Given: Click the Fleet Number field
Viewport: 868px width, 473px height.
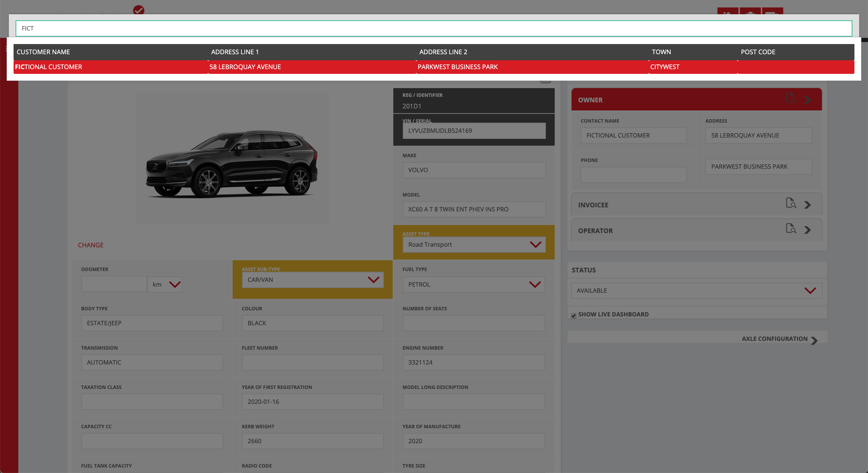Looking at the screenshot, I should 313,363.
